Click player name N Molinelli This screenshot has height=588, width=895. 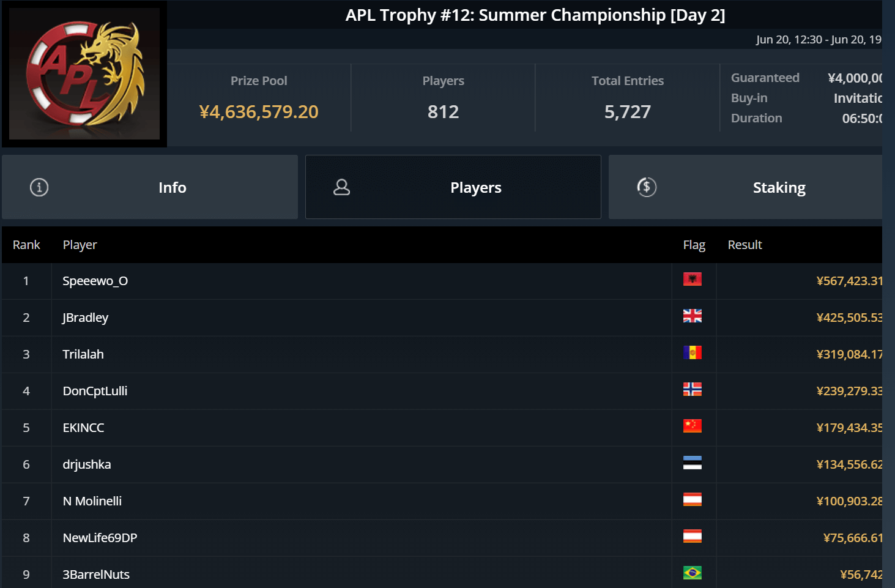click(92, 501)
